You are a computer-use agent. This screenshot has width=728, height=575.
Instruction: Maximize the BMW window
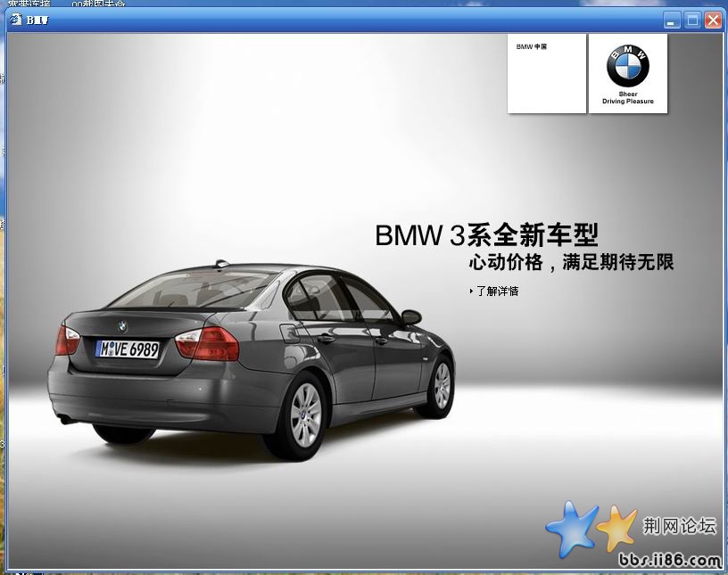[x=692, y=21]
